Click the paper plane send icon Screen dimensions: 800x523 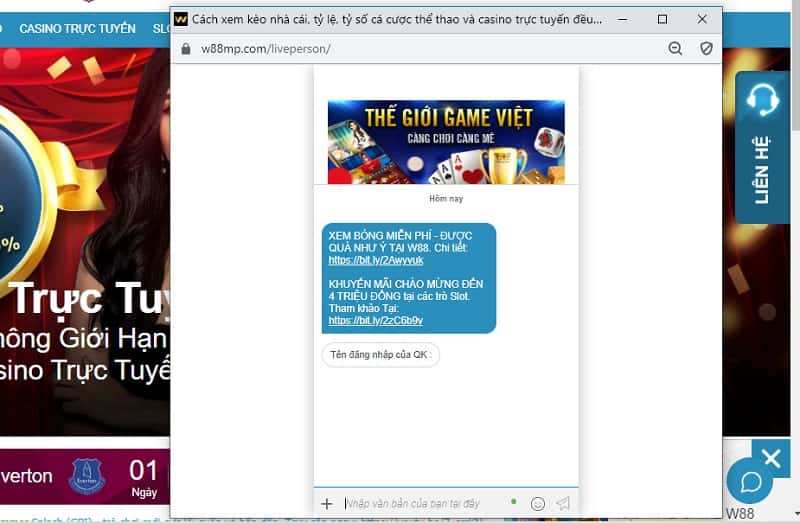pyautogui.click(x=563, y=504)
